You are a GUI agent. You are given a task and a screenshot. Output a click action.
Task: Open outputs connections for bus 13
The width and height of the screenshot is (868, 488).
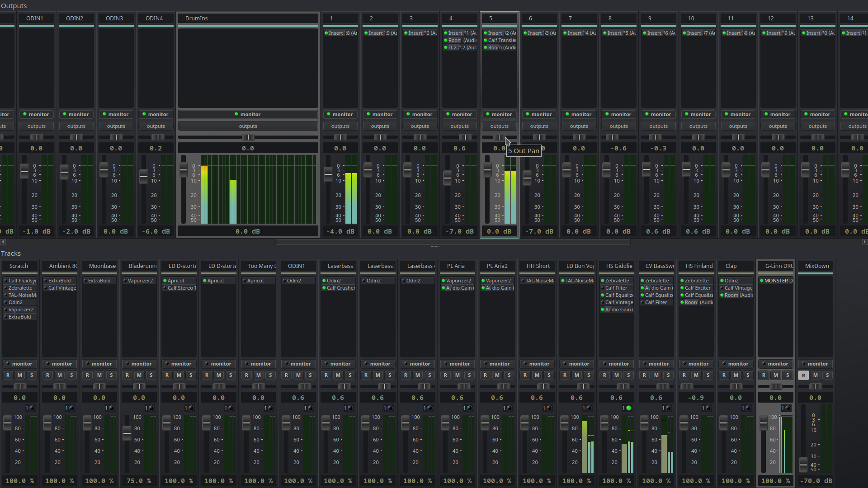coord(817,126)
